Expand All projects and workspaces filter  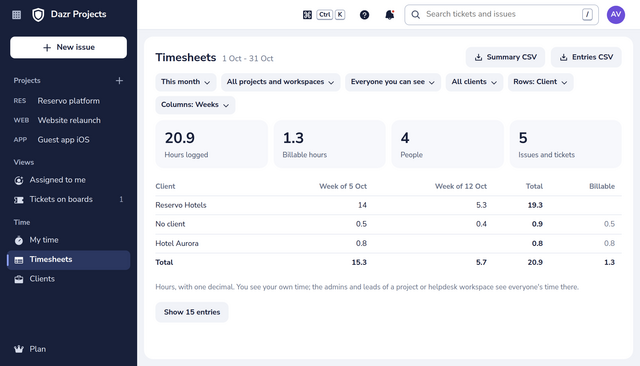281,82
